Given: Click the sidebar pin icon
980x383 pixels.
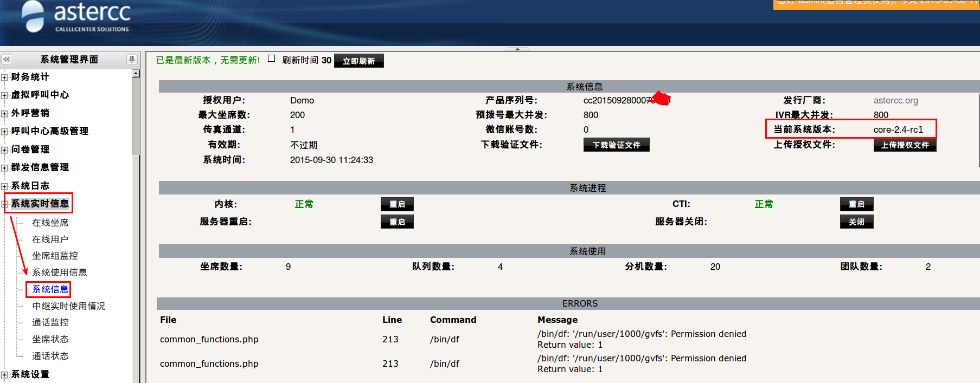Looking at the screenshot, I should (132, 59).
